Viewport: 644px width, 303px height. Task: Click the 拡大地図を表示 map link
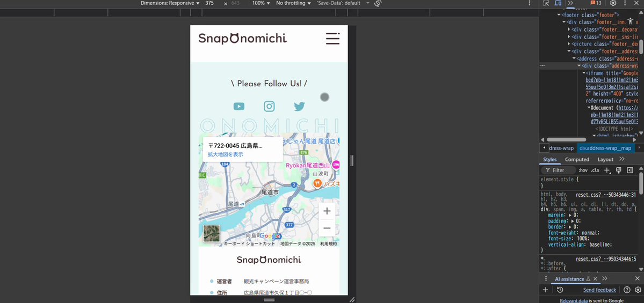click(226, 154)
